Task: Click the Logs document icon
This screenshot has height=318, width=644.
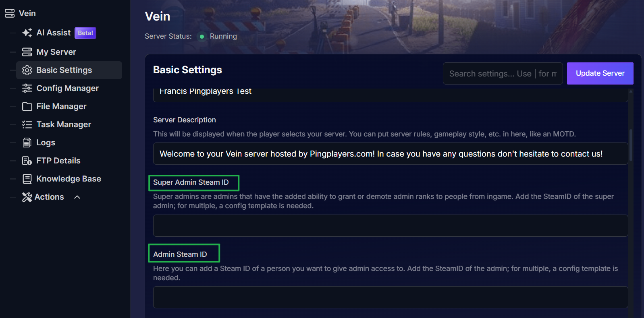Action: pyautogui.click(x=27, y=142)
